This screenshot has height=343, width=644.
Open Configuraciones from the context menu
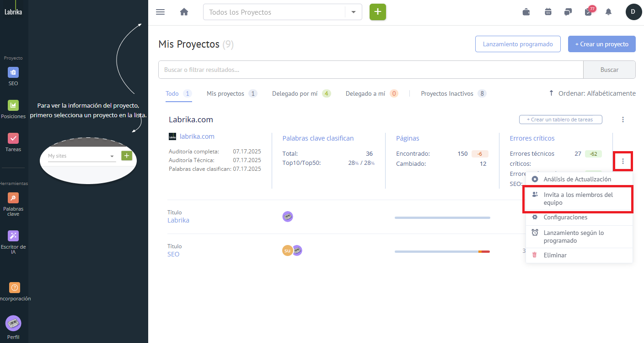tap(579, 218)
